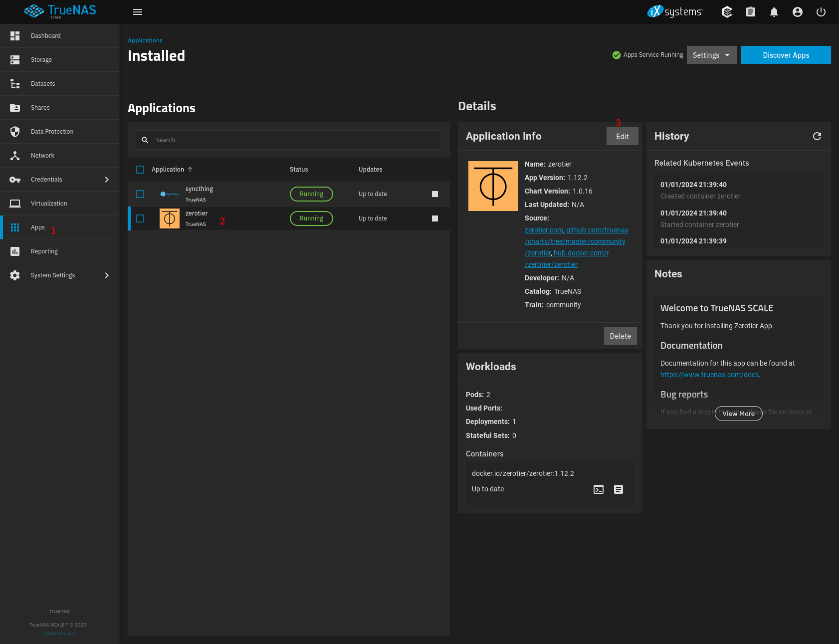This screenshot has width=839, height=644.
Task: View logs for zerotier container
Action: click(x=618, y=489)
